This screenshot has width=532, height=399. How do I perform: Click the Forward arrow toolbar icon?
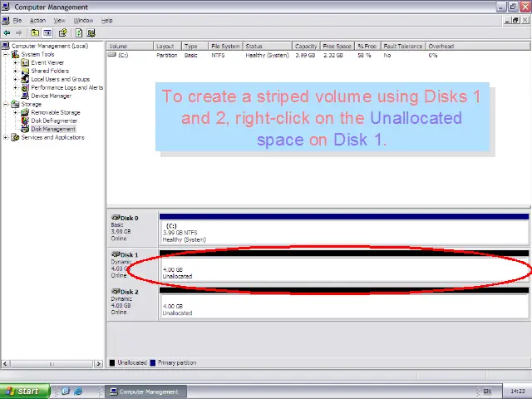tap(18, 33)
